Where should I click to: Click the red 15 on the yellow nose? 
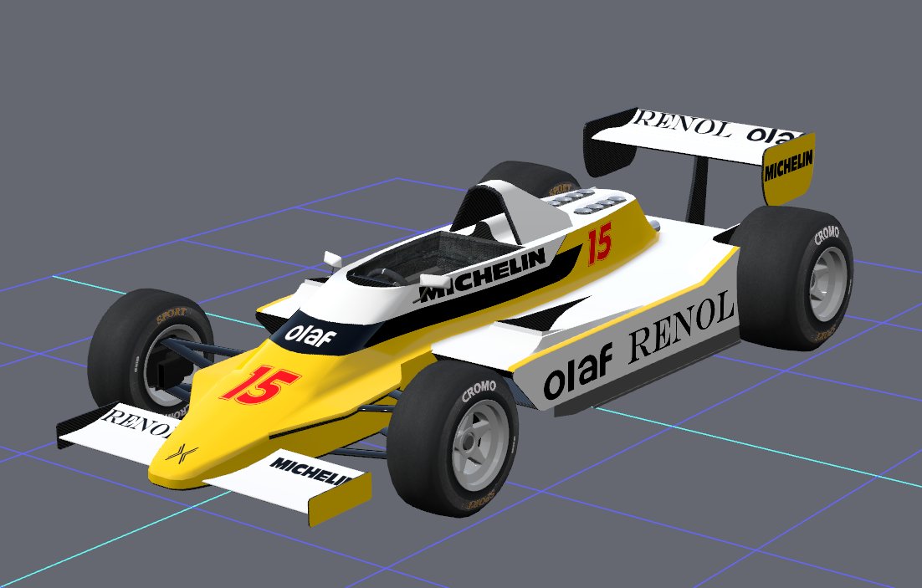[260, 385]
